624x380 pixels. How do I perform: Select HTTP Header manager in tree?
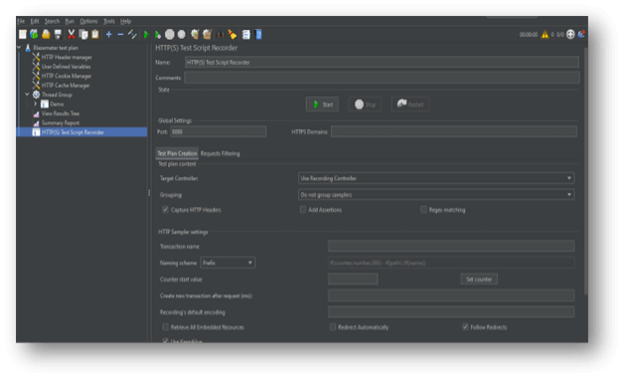coord(66,57)
